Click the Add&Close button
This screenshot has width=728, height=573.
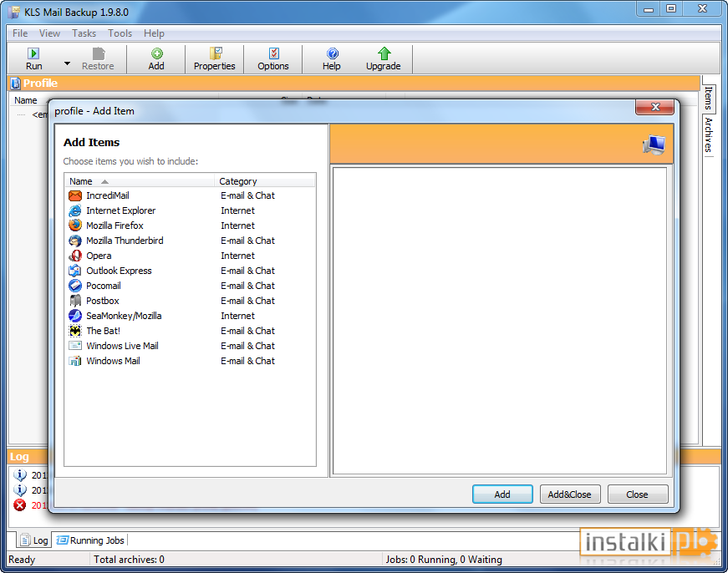tap(570, 494)
